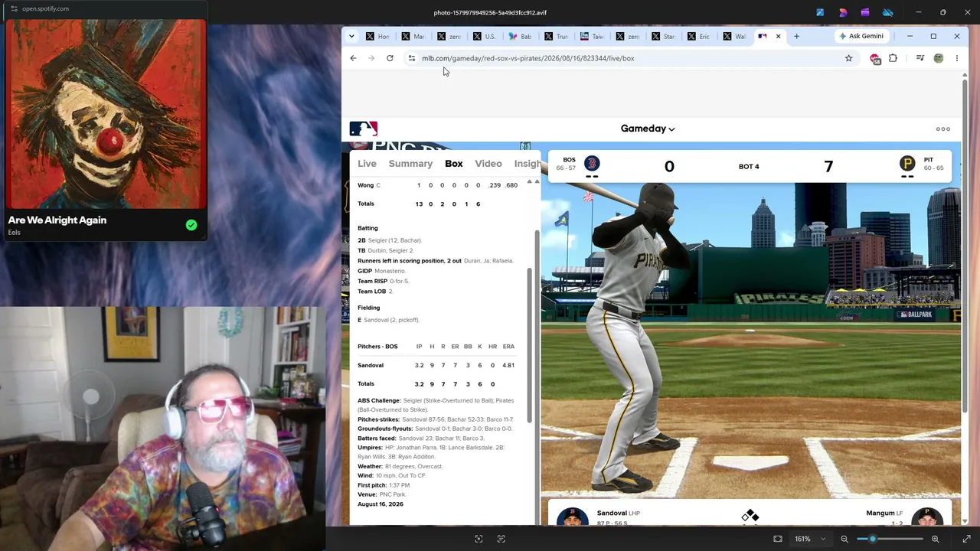Viewport: 980px width, 551px height.
Task: Close the MLB Gameday browser tab
Action: click(x=778, y=36)
